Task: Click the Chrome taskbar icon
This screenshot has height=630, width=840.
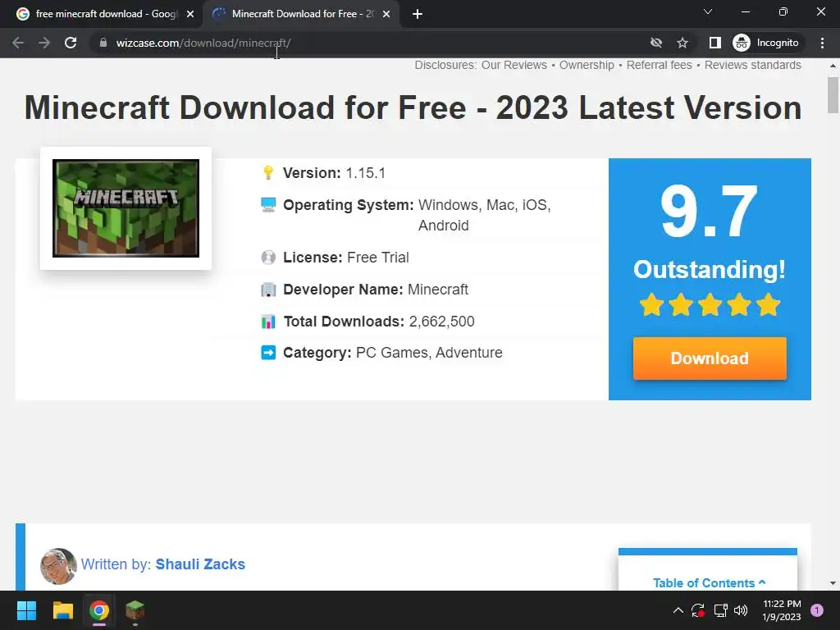Action: (99, 610)
